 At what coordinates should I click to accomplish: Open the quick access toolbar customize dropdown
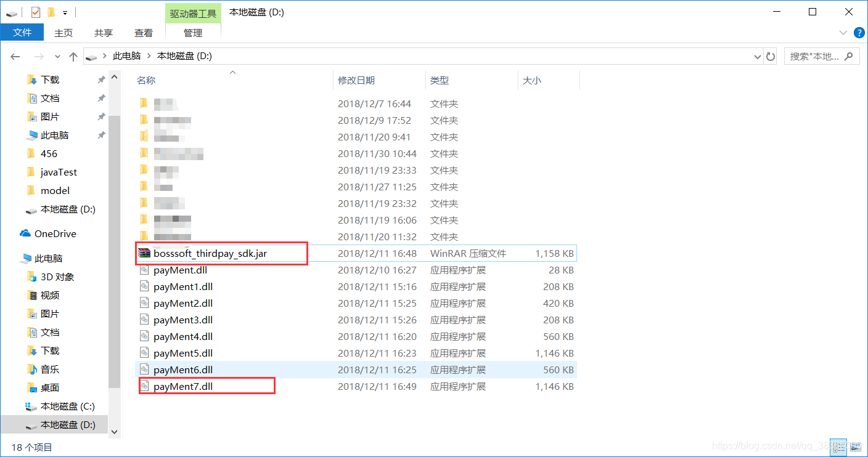65,12
